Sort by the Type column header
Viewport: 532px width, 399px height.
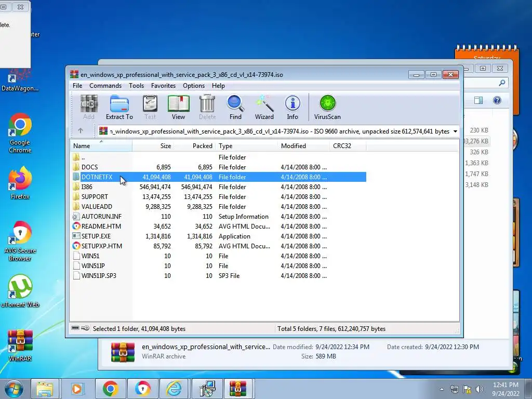pyautogui.click(x=246, y=146)
